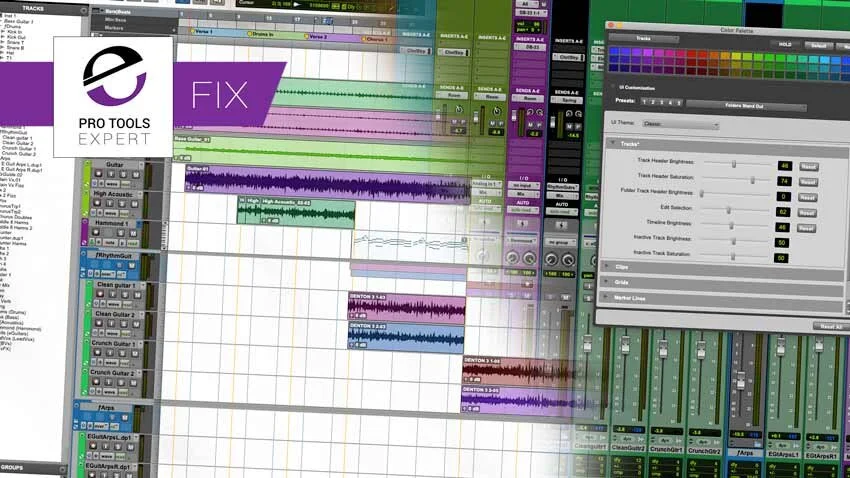Expand the Clips section
Viewport: 850px width, 478px height.
pyautogui.click(x=607, y=267)
